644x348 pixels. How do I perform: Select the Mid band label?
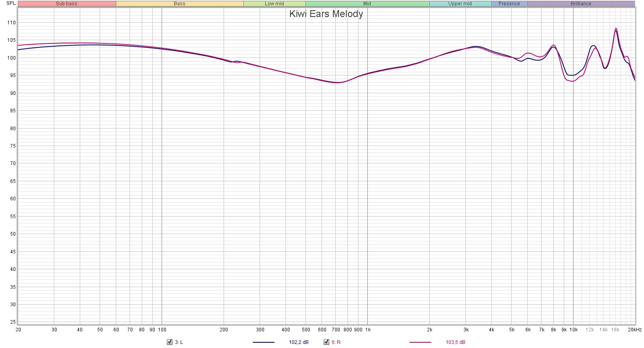coord(367,4)
